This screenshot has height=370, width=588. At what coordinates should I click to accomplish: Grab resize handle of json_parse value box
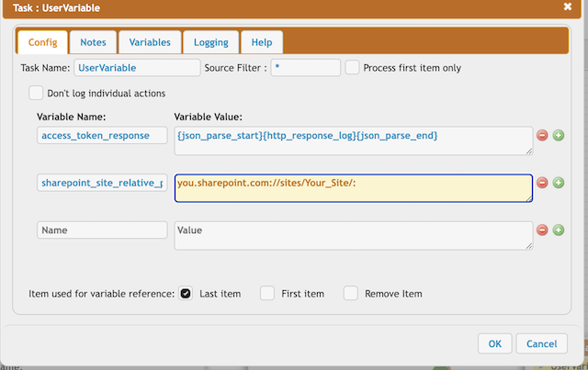click(529, 151)
